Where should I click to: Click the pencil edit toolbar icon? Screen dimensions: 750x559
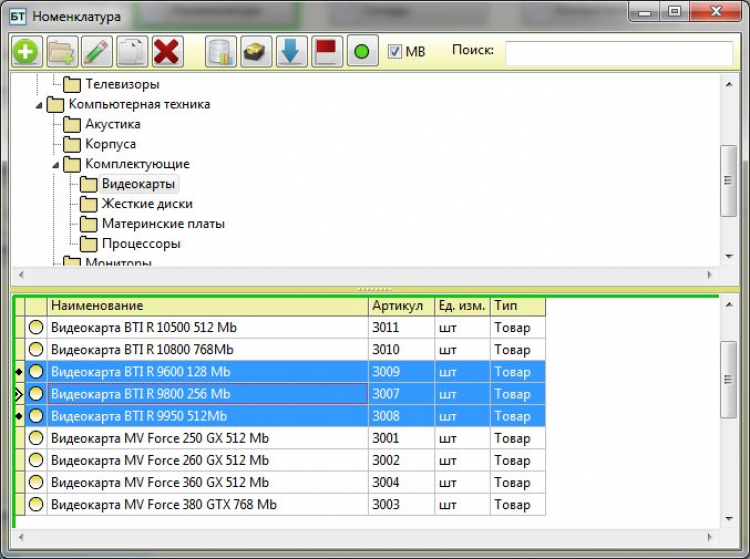tap(97, 51)
